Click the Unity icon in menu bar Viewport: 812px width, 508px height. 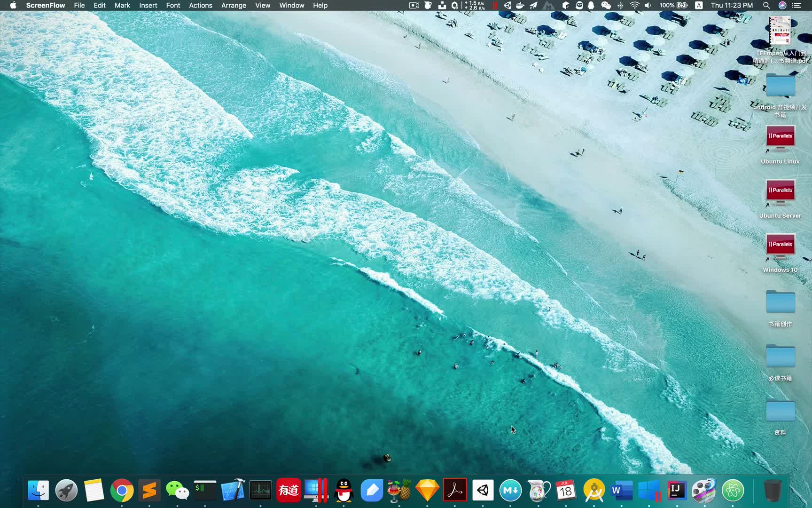pos(507,5)
